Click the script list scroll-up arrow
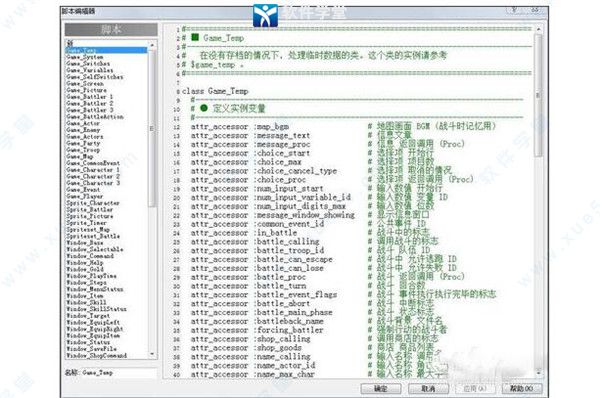 click(x=152, y=45)
